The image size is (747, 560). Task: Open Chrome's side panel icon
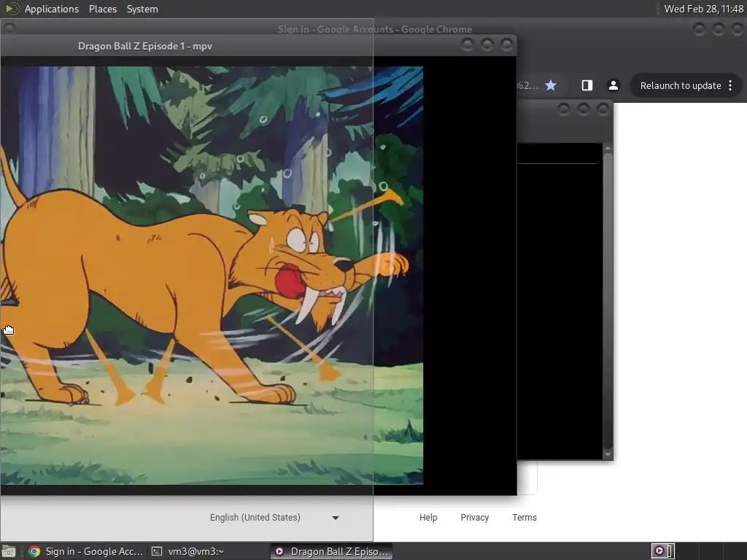(587, 85)
